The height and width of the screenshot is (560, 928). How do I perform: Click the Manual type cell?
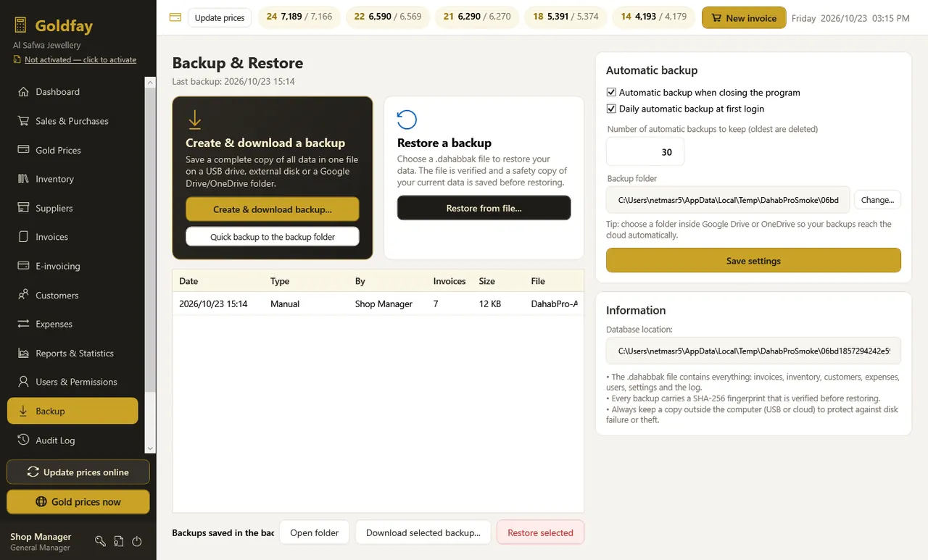(x=285, y=304)
